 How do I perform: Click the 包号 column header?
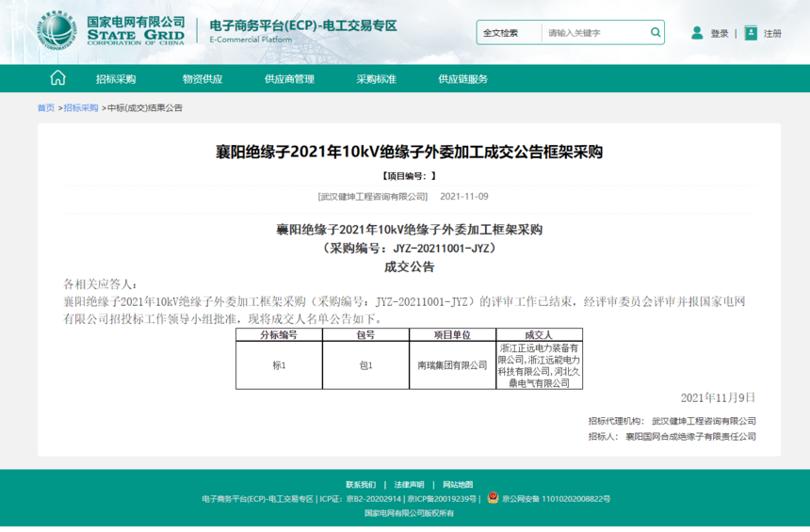tap(365, 334)
